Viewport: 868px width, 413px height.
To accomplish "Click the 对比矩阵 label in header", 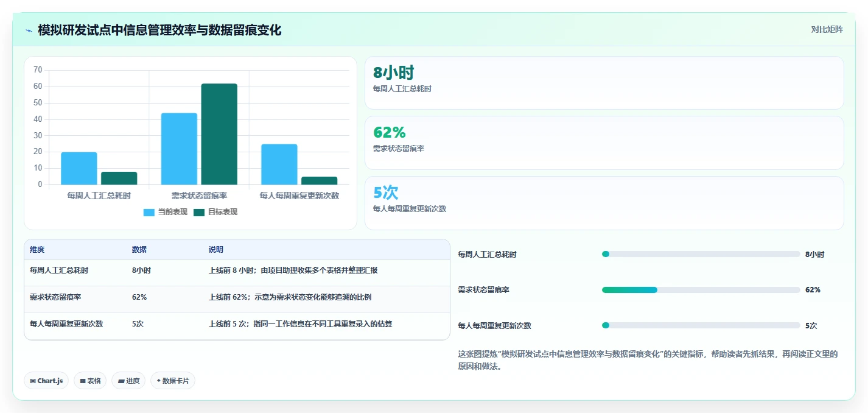I will (827, 29).
